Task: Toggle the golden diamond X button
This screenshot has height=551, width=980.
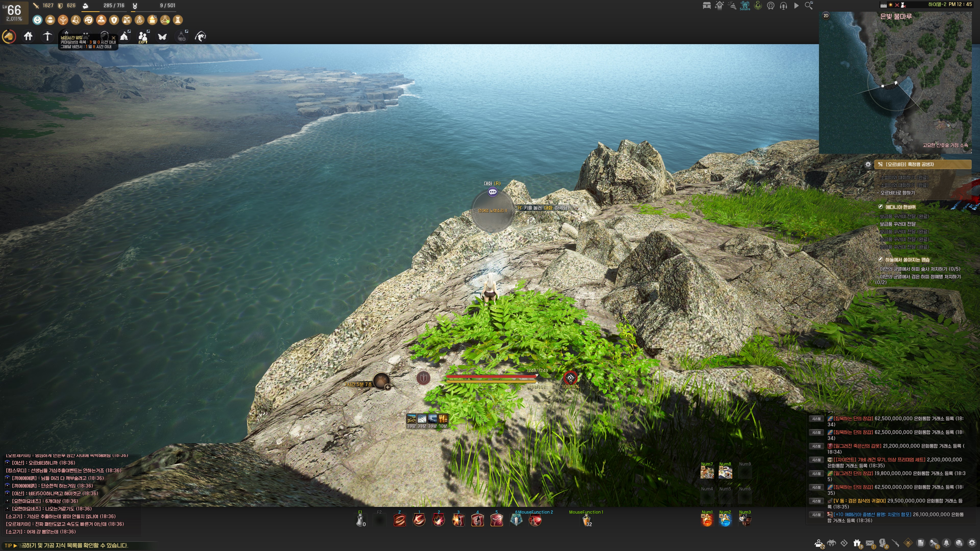Action: coord(908,543)
